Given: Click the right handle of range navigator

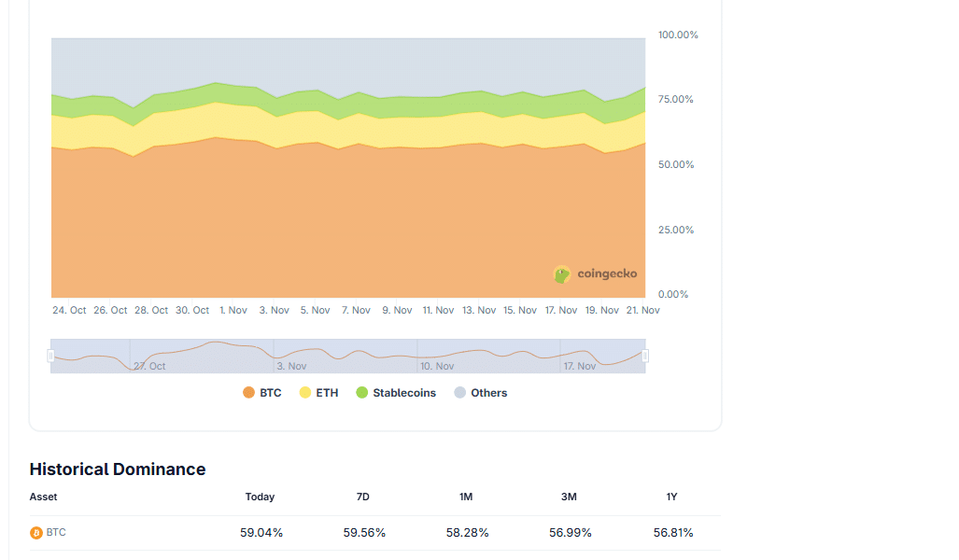Looking at the screenshot, I should tap(645, 356).
